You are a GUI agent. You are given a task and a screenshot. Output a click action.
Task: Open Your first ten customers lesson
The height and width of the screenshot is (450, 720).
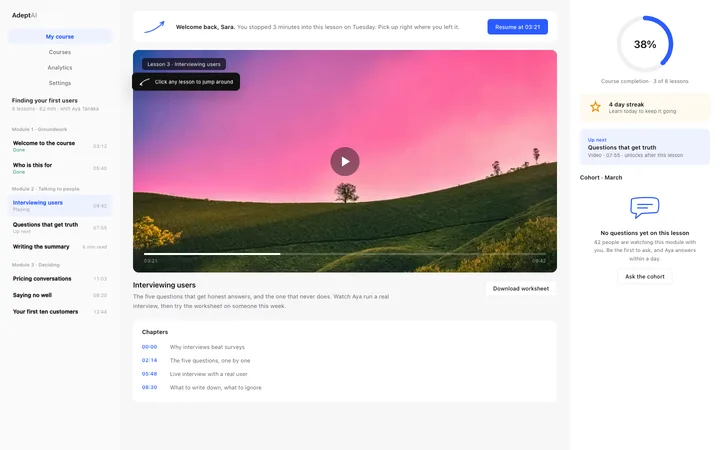(x=60, y=312)
